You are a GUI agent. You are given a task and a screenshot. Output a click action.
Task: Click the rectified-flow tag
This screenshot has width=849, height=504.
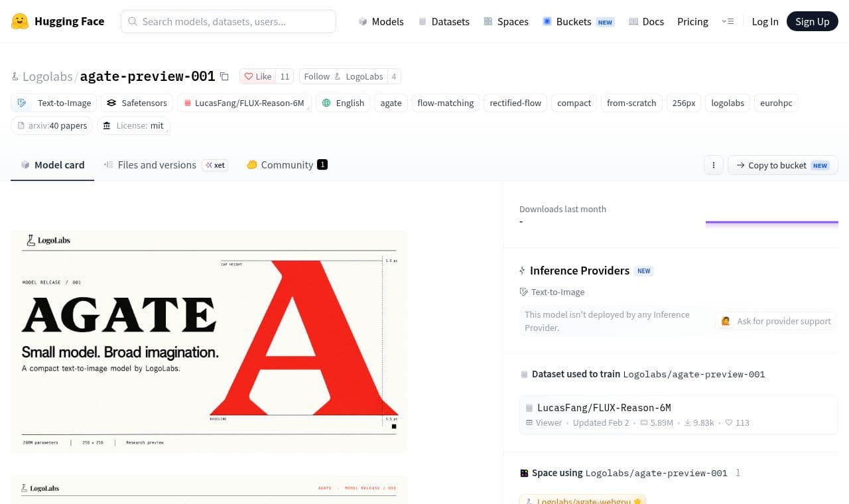515,103
